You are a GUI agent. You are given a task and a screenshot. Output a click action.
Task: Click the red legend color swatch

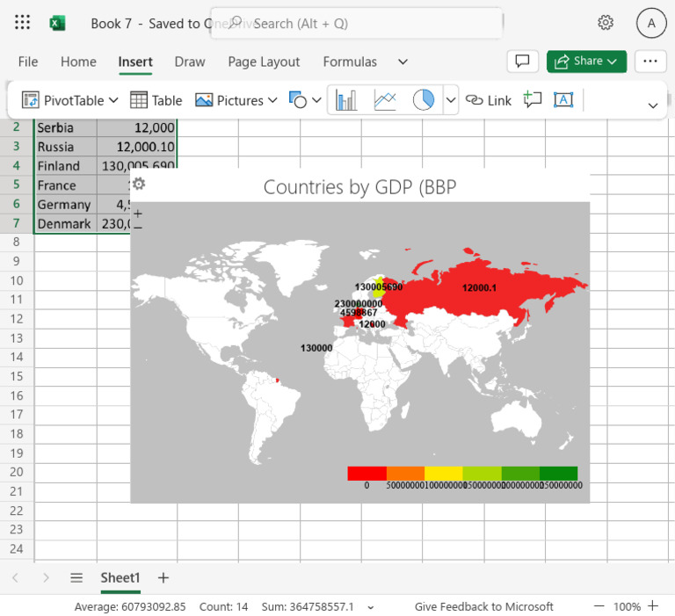point(367,474)
